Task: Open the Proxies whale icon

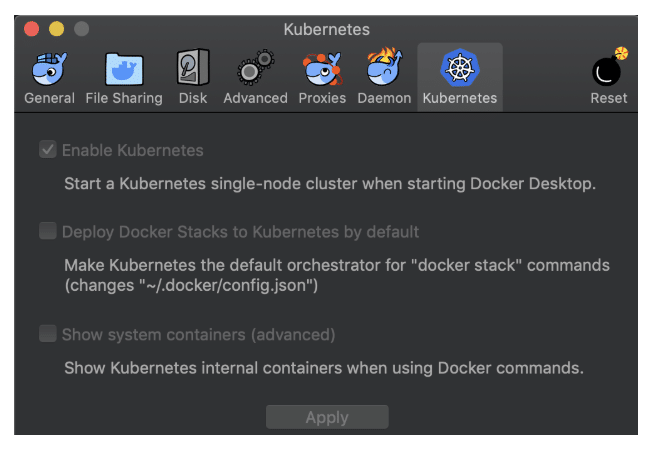Action: pyautogui.click(x=322, y=69)
